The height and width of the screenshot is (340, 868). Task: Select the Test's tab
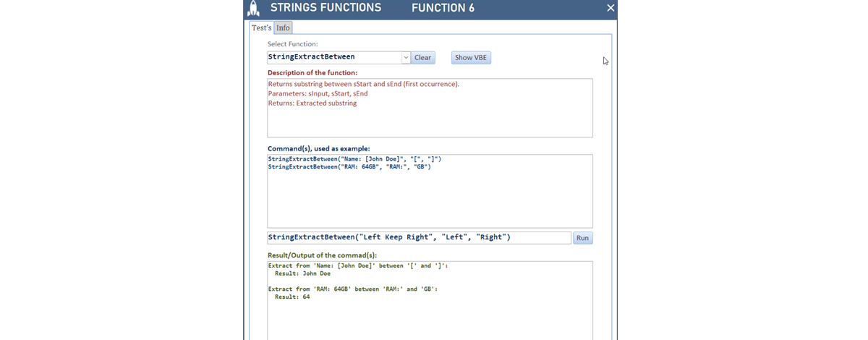(261, 27)
